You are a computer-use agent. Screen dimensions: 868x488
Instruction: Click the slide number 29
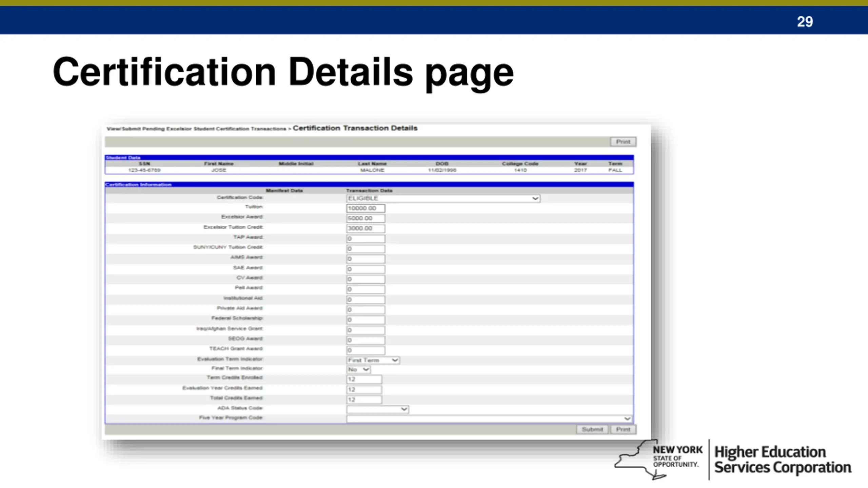[x=805, y=22]
